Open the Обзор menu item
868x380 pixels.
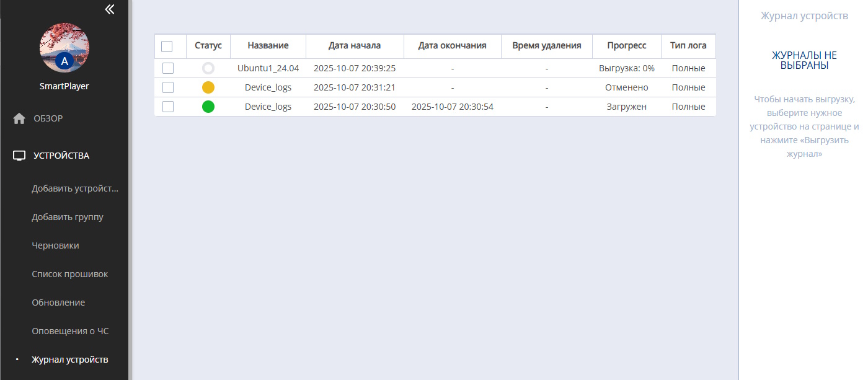[x=48, y=118]
